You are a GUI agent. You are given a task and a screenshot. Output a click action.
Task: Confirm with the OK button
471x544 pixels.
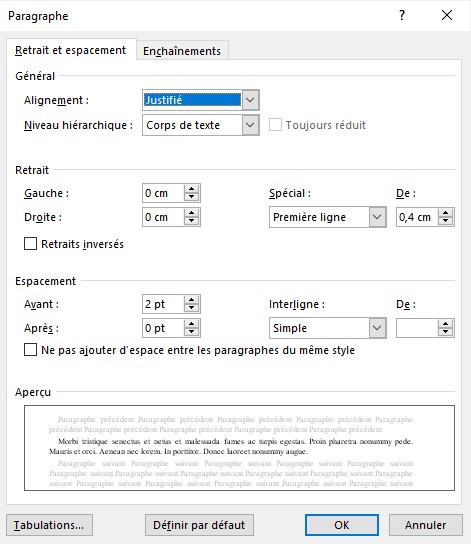(x=342, y=525)
